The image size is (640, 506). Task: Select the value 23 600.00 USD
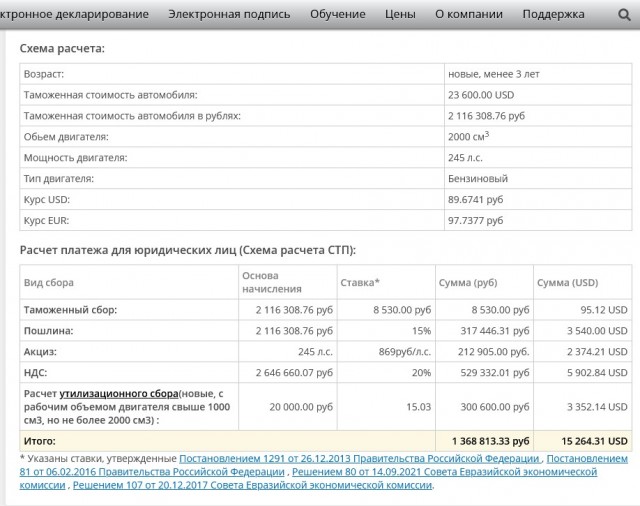click(x=481, y=95)
